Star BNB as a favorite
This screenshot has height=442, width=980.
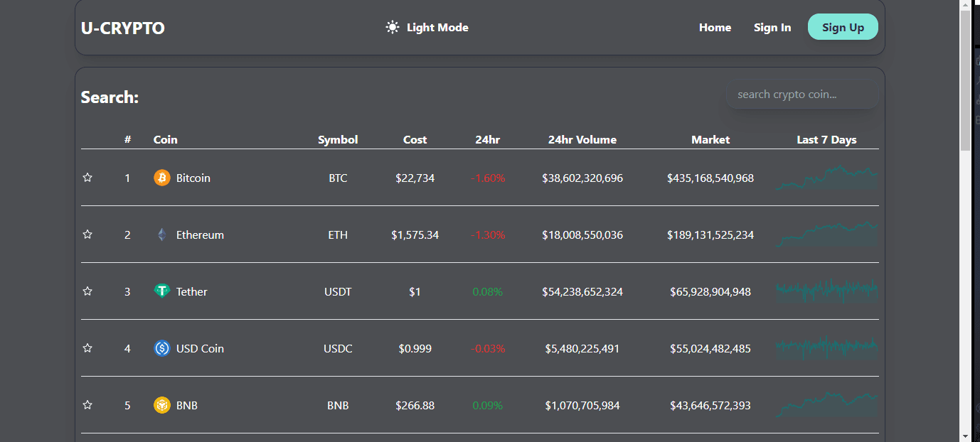87,405
